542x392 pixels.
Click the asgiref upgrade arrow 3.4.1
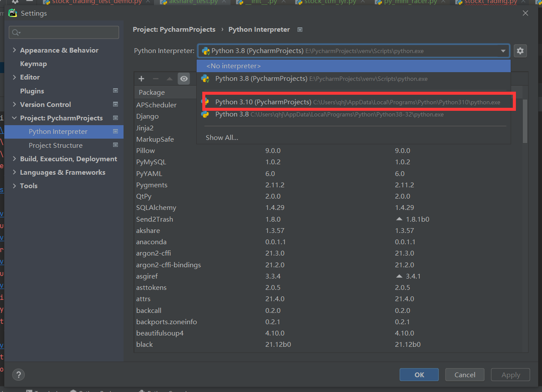(x=399, y=276)
